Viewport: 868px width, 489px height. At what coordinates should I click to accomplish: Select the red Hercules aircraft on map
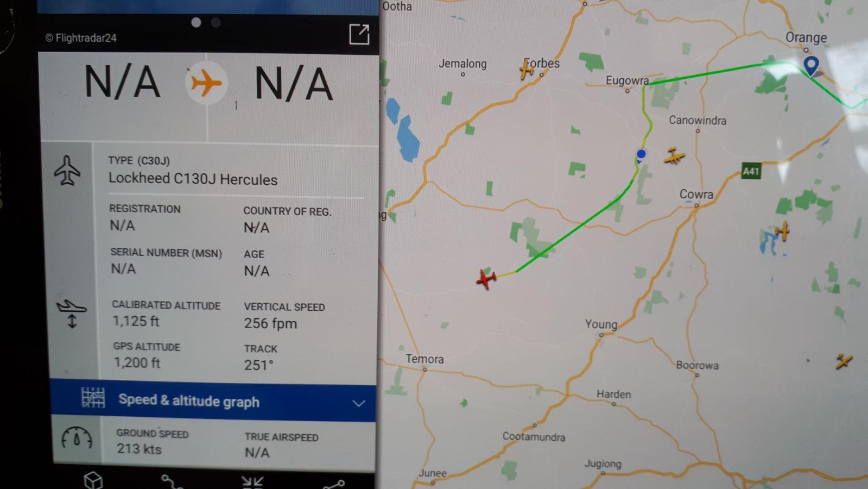pos(486,279)
